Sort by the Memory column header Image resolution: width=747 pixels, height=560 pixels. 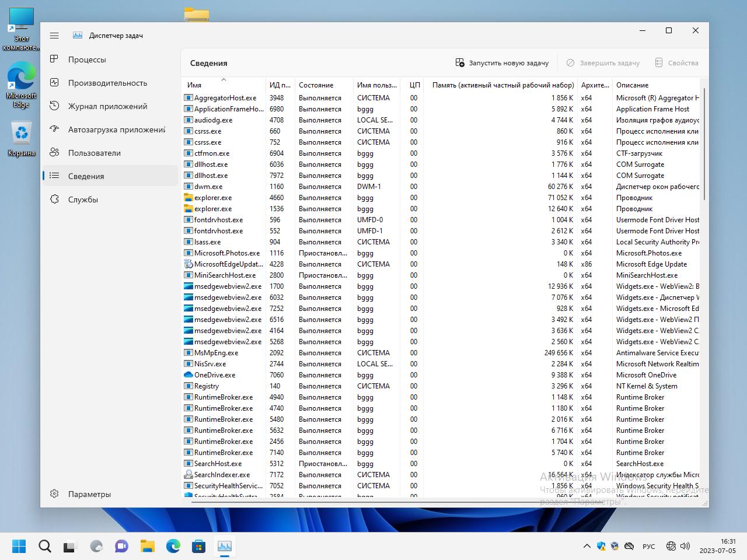502,85
